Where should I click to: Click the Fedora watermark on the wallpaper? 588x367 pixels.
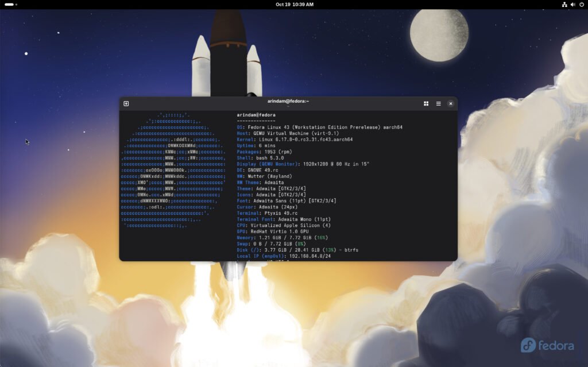click(548, 346)
